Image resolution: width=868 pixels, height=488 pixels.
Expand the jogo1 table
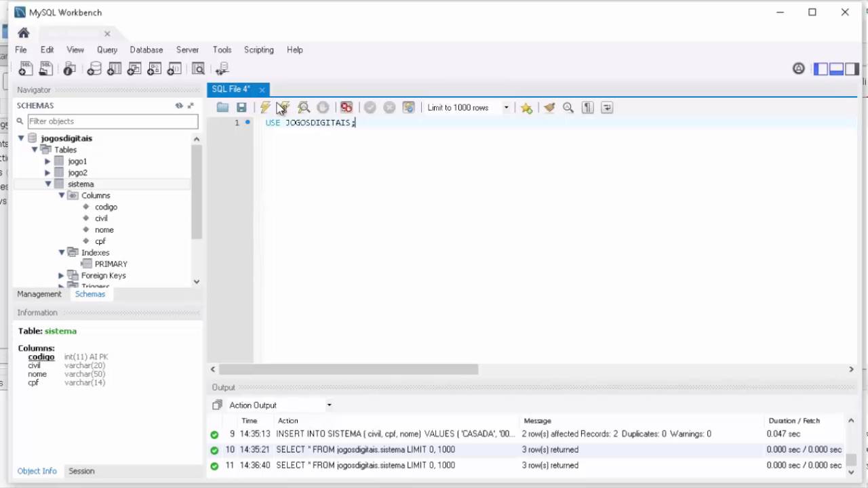(48, 161)
